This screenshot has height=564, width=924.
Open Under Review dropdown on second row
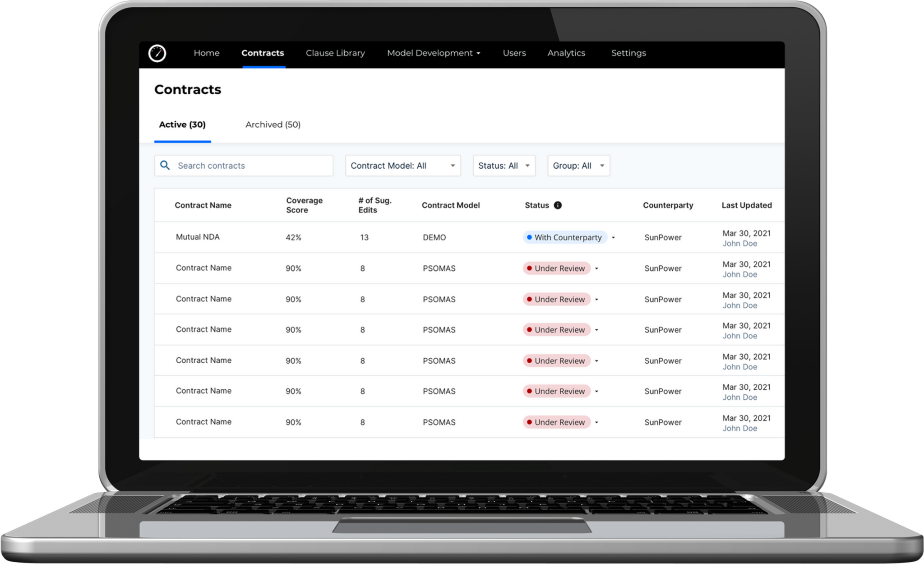click(597, 268)
